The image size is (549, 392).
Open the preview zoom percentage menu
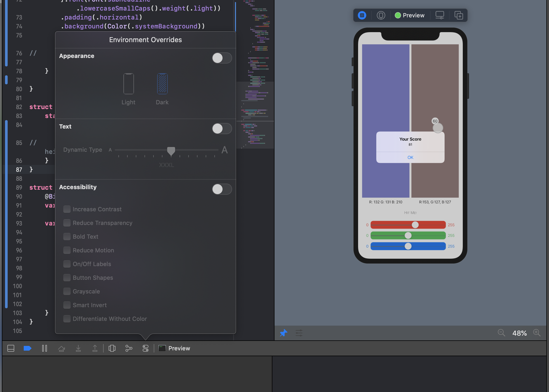[x=519, y=333]
